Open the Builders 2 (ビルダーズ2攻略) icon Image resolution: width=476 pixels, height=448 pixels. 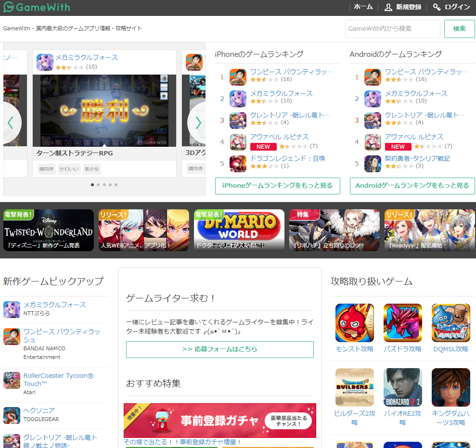(354, 387)
